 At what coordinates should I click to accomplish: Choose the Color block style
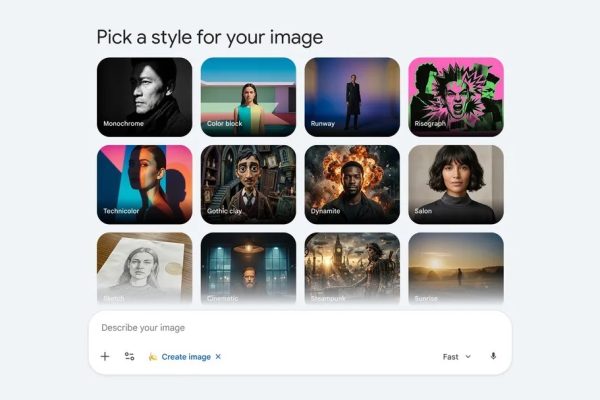[x=248, y=96]
